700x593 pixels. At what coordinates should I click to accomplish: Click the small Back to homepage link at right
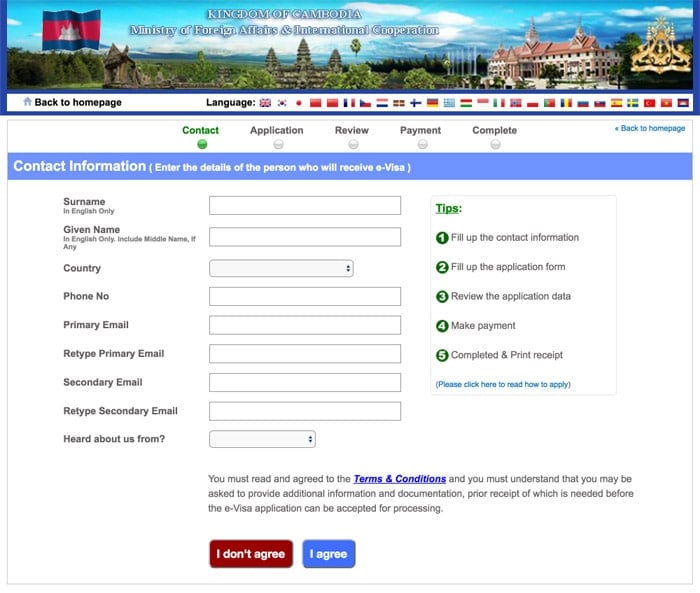(x=650, y=128)
